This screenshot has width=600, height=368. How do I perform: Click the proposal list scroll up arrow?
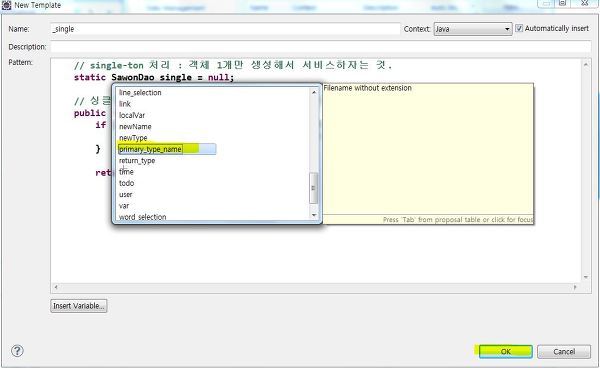(314, 92)
